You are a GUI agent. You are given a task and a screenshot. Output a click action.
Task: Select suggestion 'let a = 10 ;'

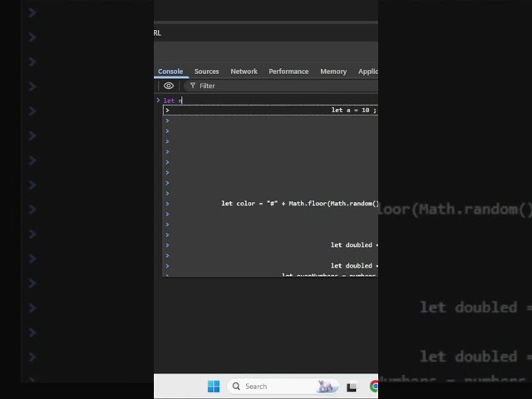(x=271, y=110)
